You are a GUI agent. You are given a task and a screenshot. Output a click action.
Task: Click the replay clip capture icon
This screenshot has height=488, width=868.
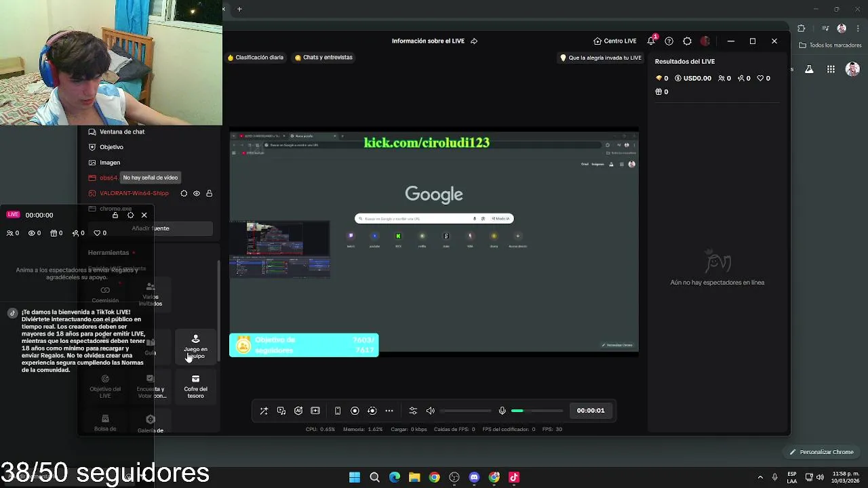point(372,411)
